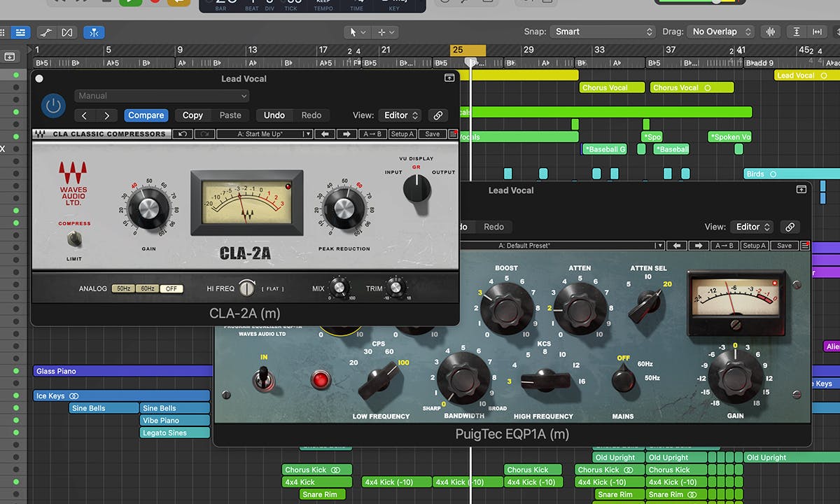
Task: Select Analog 60Hz on CLA-2A
Action: tap(147, 288)
